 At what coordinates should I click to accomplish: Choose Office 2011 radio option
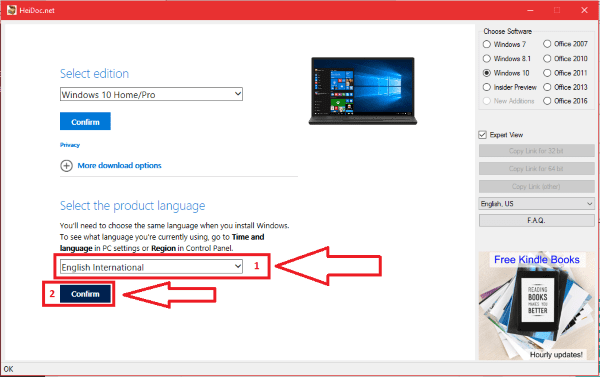pyautogui.click(x=547, y=73)
